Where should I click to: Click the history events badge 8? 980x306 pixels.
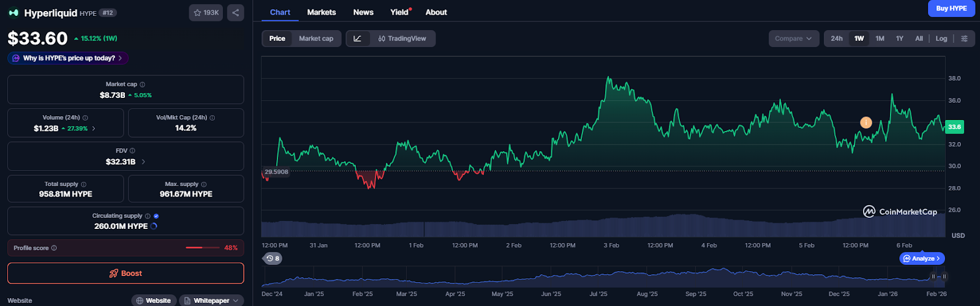273,258
